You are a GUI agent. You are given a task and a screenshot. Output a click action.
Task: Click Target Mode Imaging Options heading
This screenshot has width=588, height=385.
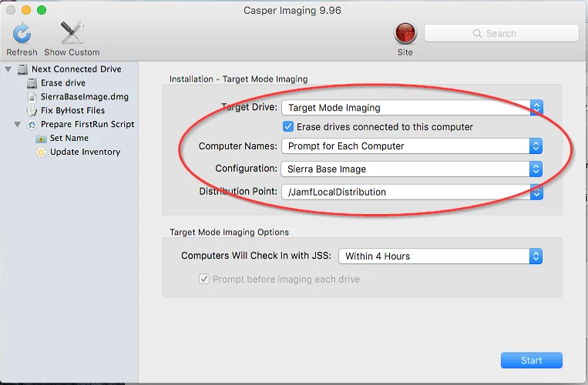coord(229,233)
